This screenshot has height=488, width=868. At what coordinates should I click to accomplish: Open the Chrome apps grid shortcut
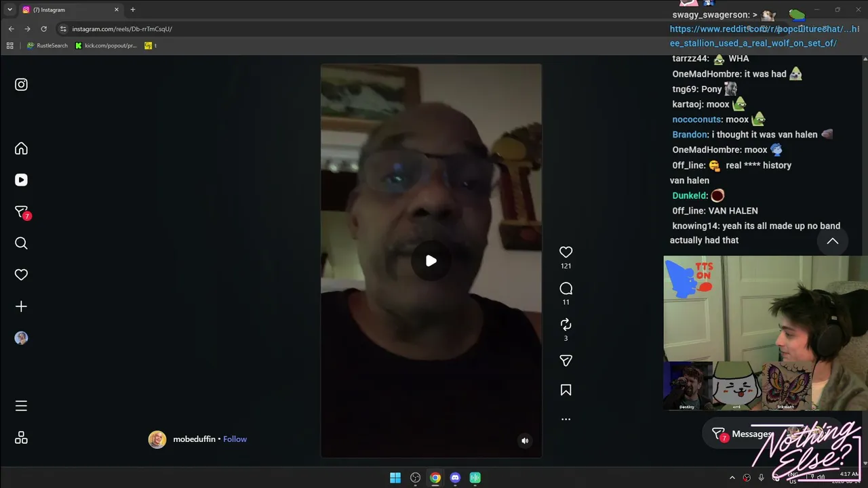click(x=9, y=45)
